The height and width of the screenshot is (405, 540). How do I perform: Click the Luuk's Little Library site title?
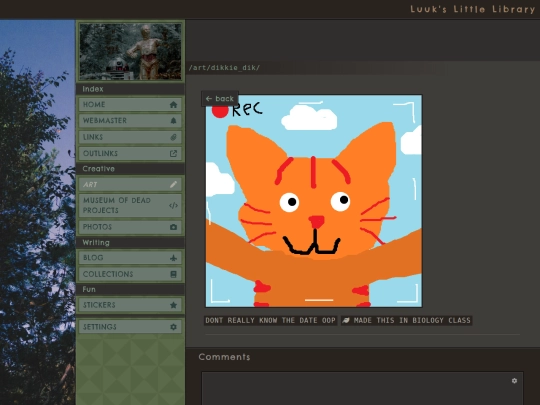click(x=472, y=9)
